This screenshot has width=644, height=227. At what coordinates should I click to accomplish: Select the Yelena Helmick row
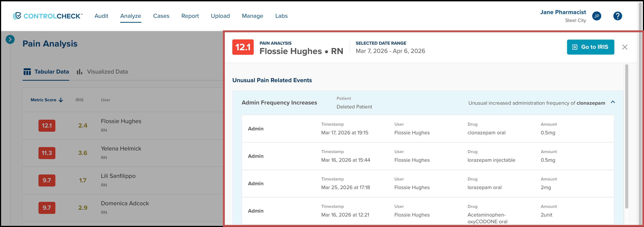pyautogui.click(x=123, y=153)
